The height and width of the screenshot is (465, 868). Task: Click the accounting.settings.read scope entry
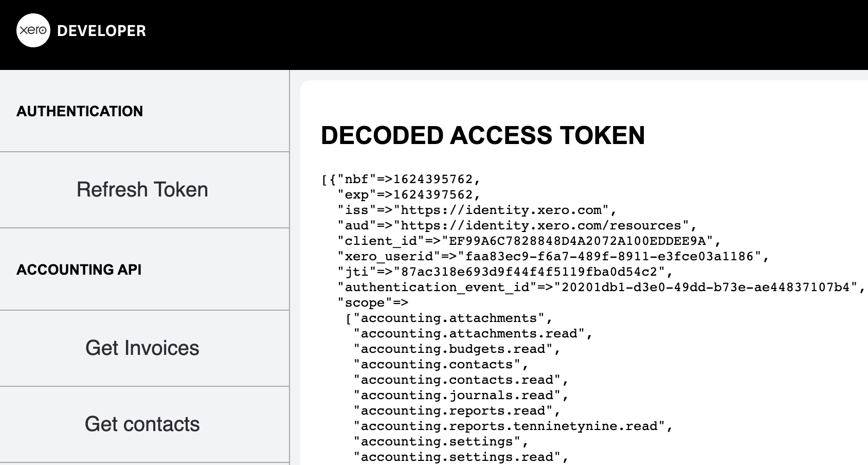(x=457, y=457)
